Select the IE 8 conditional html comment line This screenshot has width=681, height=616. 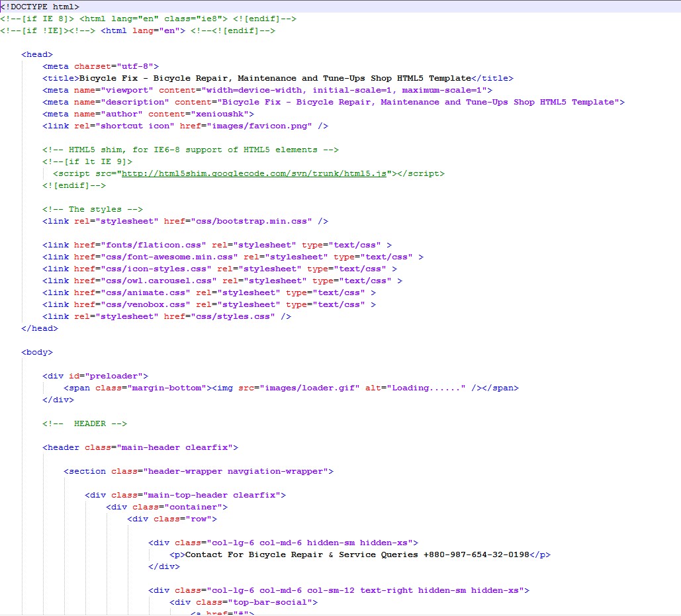point(148,19)
